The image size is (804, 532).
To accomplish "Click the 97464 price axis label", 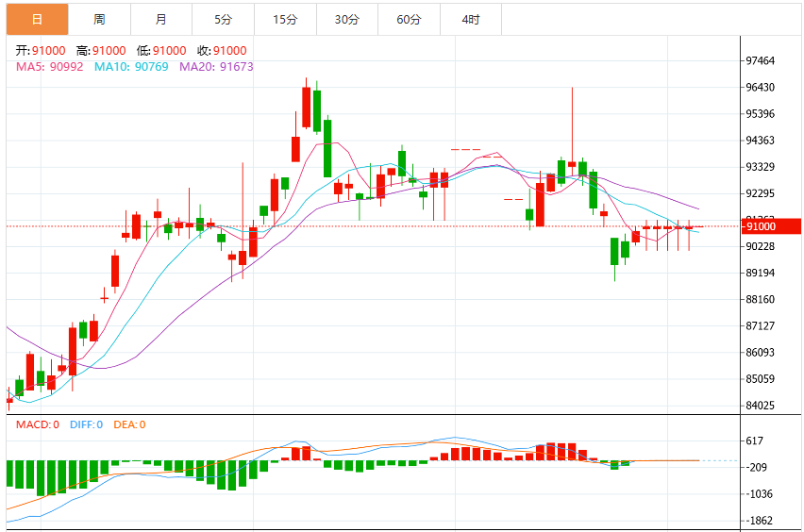I will (760, 60).
